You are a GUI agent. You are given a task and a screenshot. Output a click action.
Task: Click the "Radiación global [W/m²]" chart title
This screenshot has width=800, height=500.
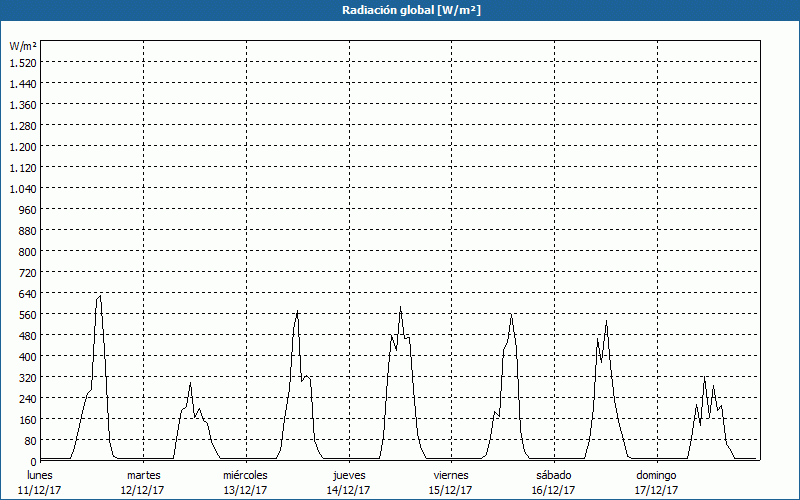(400, 10)
